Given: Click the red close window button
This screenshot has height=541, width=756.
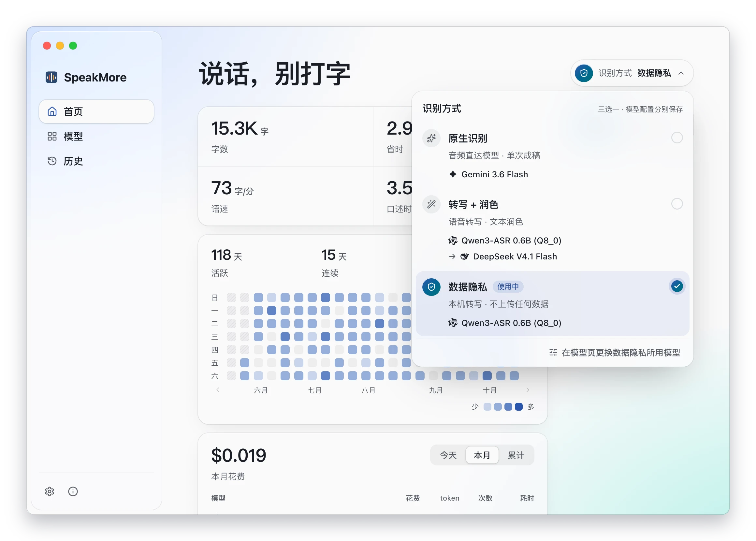Looking at the screenshot, I should 47,46.
